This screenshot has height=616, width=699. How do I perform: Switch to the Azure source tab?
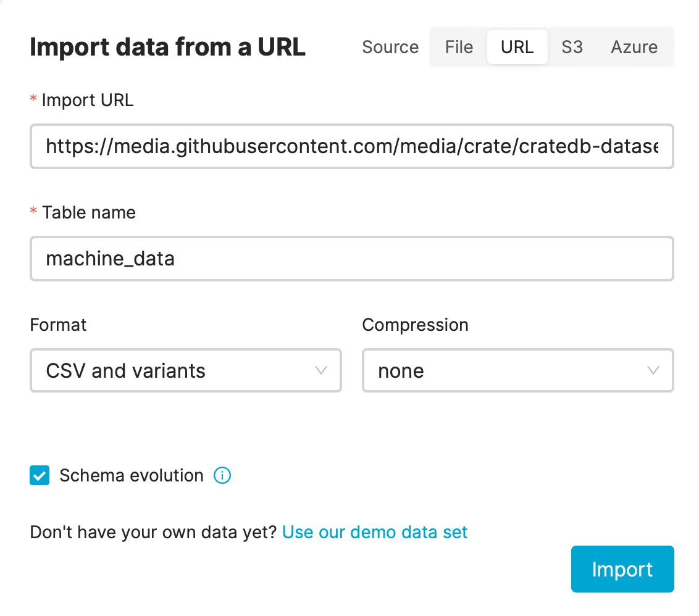coord(634,47)
